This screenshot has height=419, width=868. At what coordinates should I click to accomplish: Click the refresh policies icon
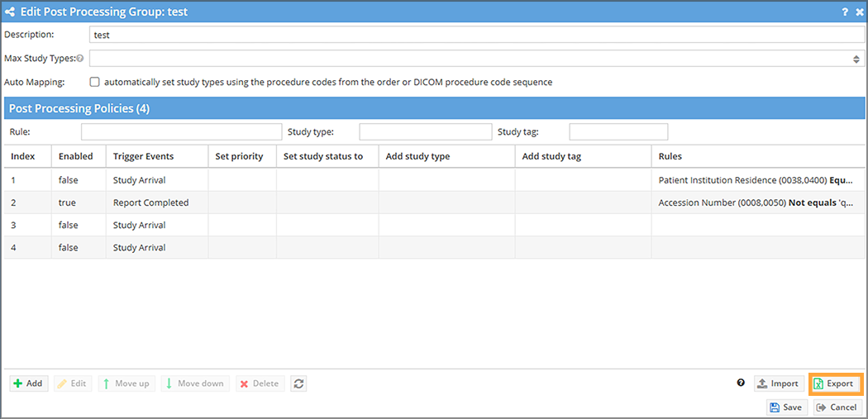(298, 383)
